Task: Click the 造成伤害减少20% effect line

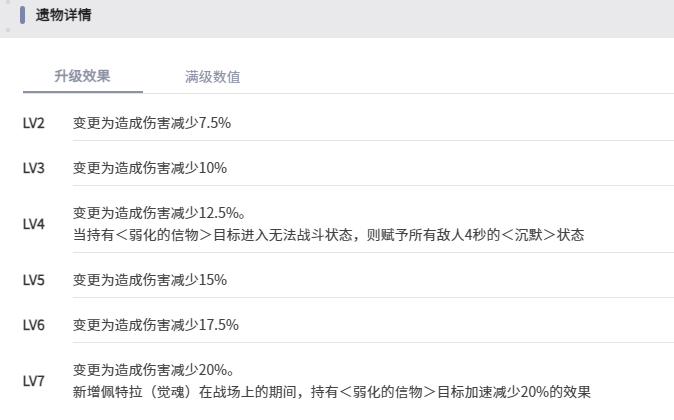Action: (154, 370)
